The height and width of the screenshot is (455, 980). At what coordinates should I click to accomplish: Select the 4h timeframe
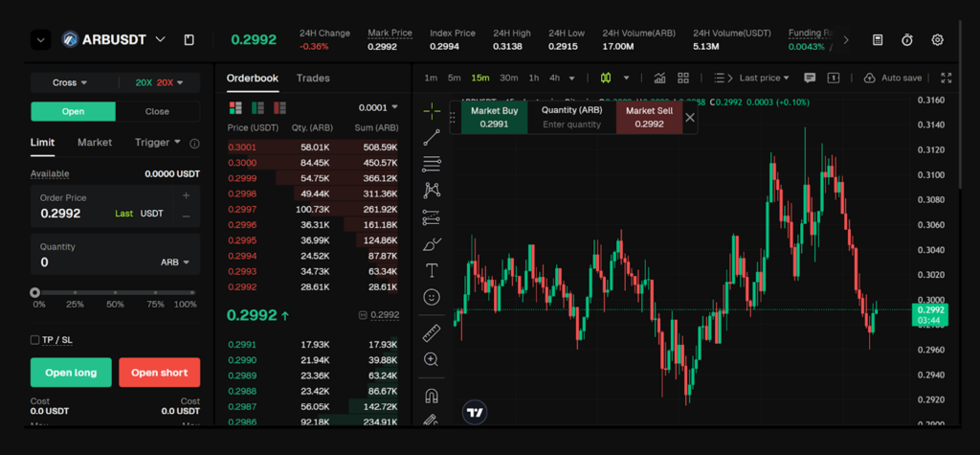[554, 78]
